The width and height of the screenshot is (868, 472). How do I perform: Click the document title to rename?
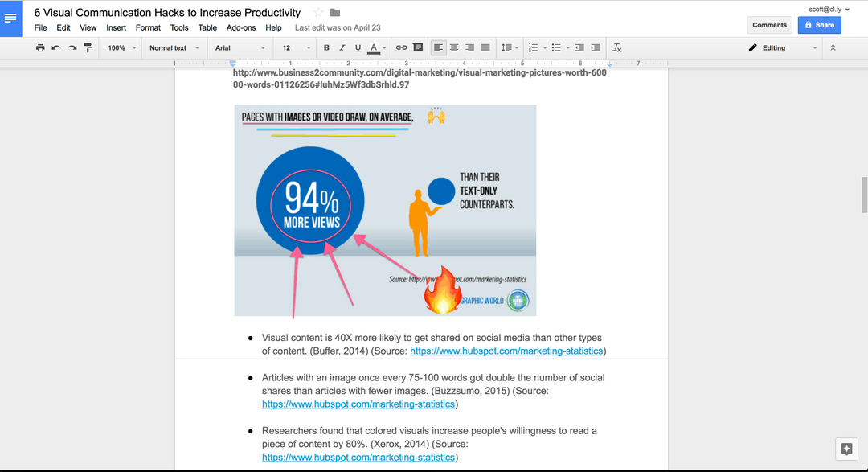(167, 13)
